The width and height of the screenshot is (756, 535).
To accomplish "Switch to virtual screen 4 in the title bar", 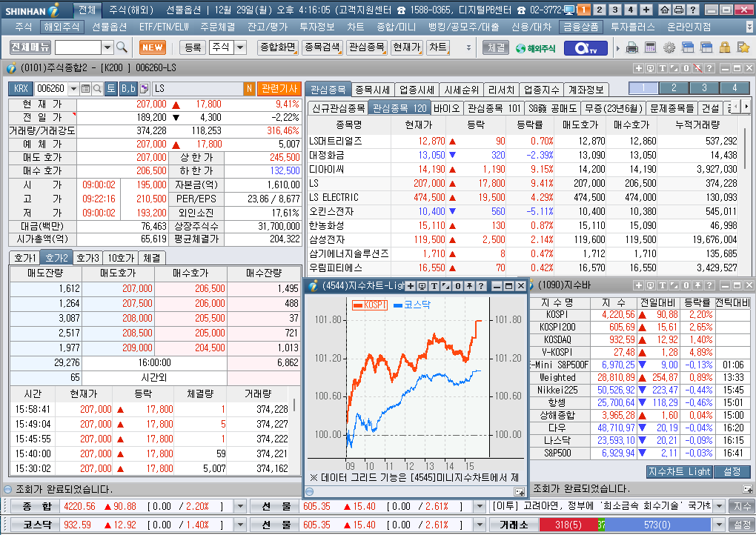I will click(631, 10).
